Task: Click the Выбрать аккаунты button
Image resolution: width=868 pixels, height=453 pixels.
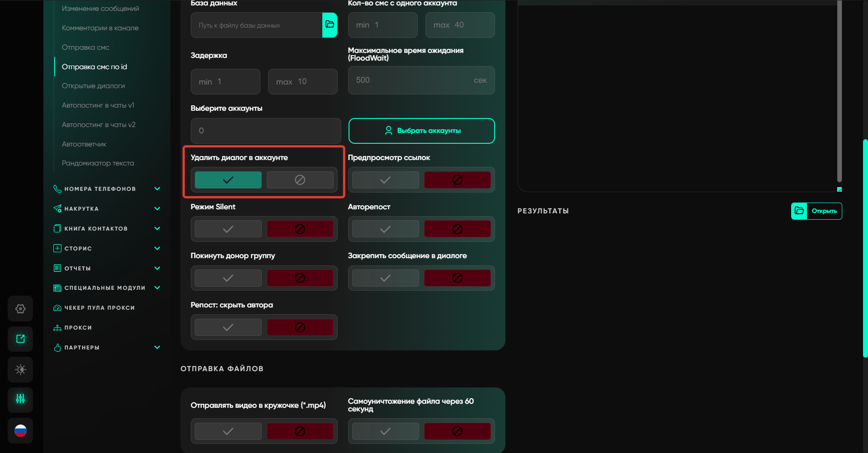Action: coord(421,131)
